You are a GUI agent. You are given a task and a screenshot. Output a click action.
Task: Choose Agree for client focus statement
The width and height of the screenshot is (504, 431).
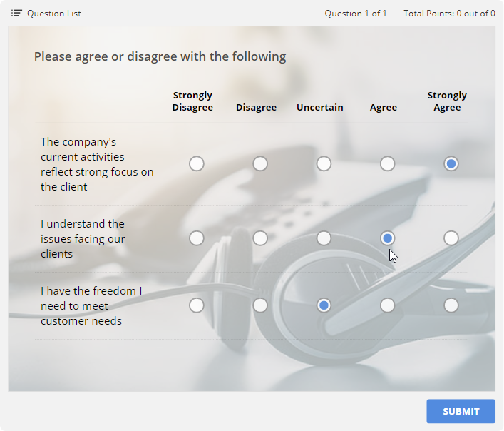[387, 164]
